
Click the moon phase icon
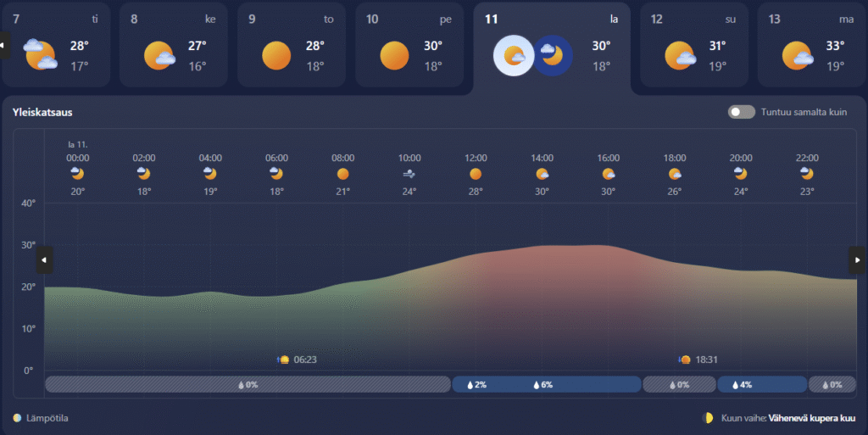(x=709, y=418)
